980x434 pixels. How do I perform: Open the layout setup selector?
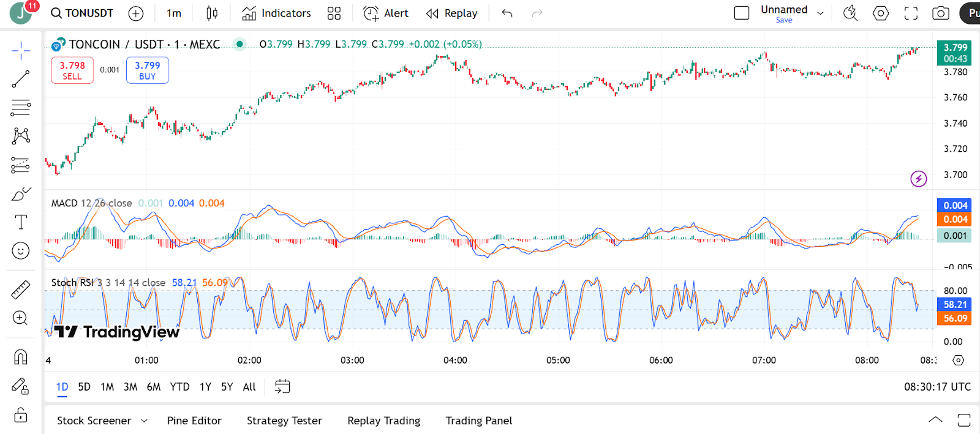[x=742, y=13]
